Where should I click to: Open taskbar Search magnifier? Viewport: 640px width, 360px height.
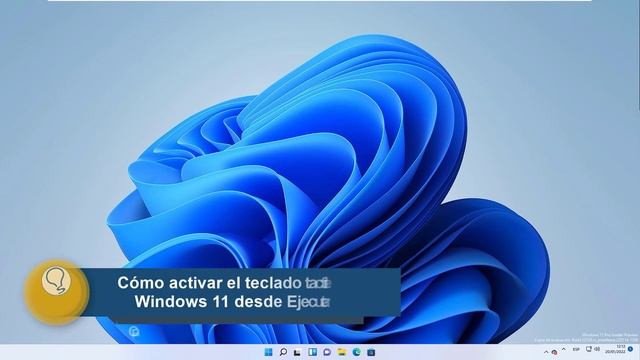[283, 352]
